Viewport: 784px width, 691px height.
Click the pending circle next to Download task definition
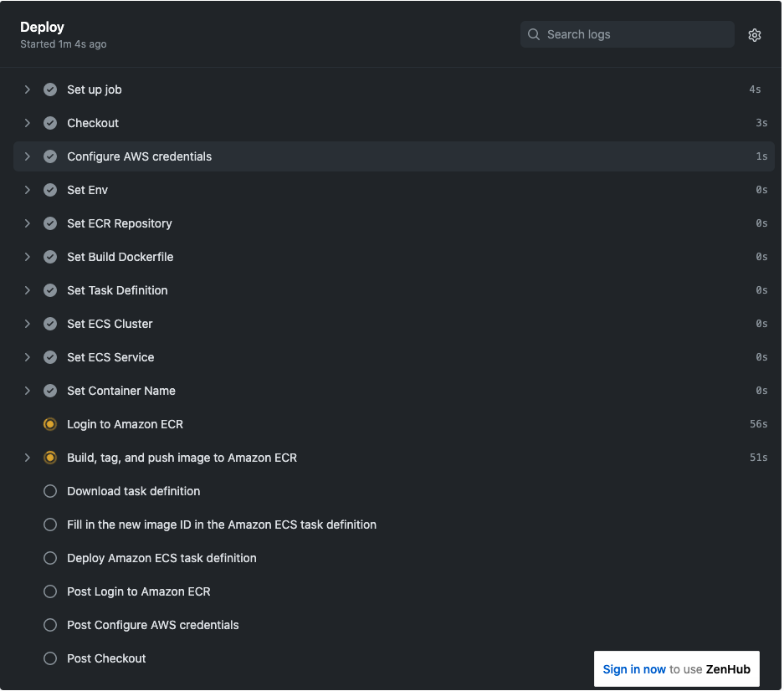coord(50,491)
